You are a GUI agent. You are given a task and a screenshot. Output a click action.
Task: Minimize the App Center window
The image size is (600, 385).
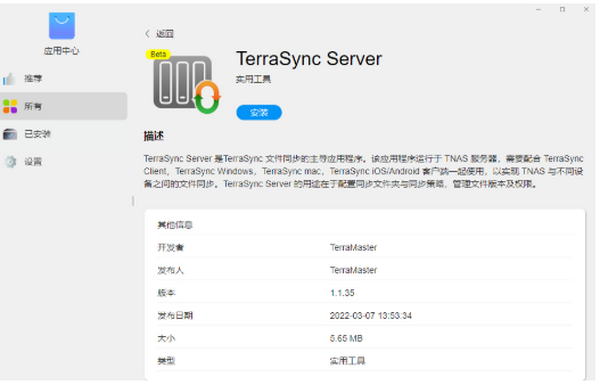(538, 9)
